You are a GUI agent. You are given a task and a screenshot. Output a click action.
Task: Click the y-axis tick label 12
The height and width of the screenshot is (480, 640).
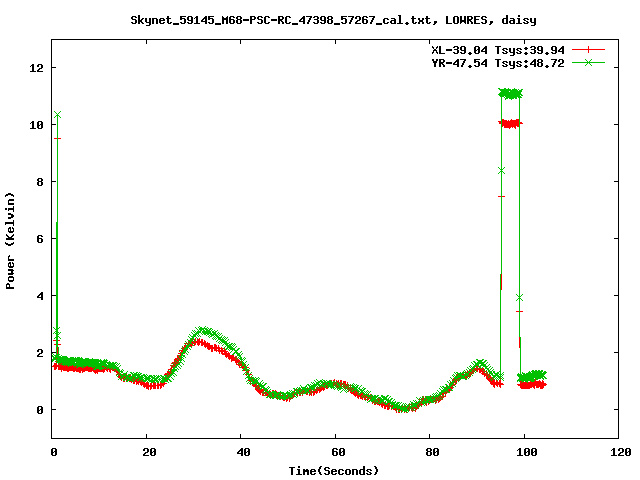click(36, 68)
